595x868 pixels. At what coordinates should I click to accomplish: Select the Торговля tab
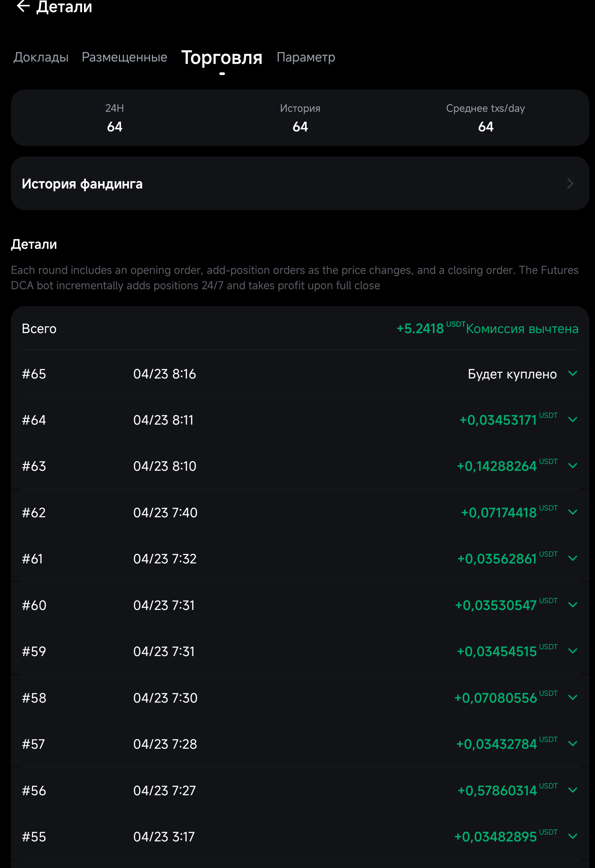pyautogui.click(x=222, y=58)
